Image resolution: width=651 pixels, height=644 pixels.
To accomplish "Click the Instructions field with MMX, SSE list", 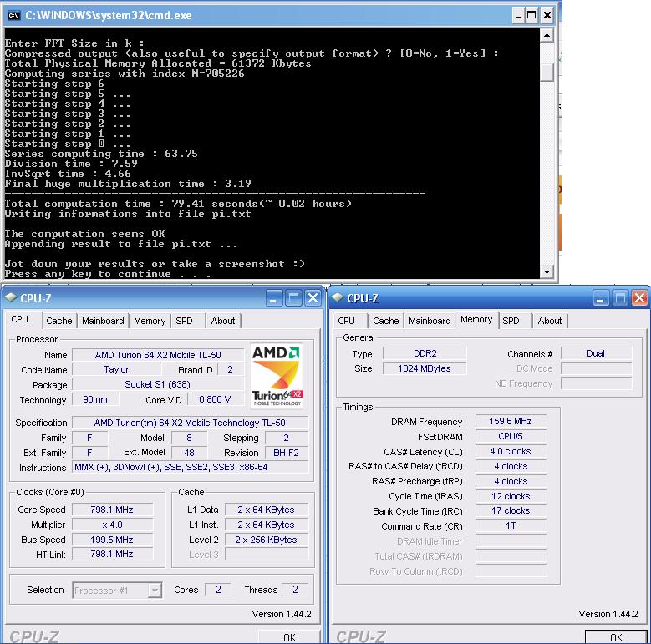I will pyautogui.click(x=190, y=467).
